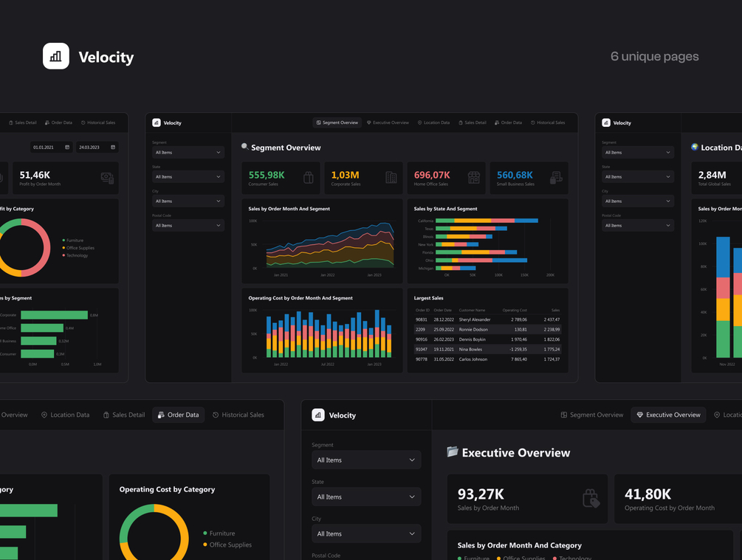Open Sales Detail tab in the bottom-left window
Screen dimensions: 742x560
pyautogui.click(x=124, y=415)
